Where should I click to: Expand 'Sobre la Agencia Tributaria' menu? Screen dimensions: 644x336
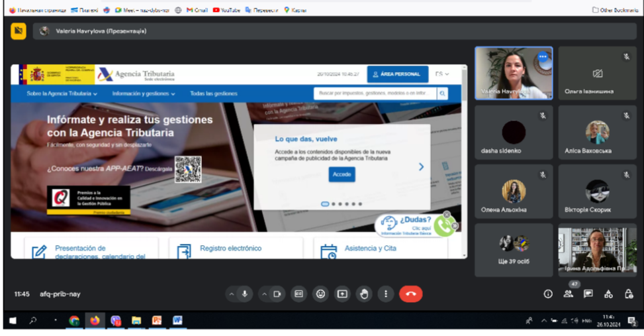[62, 93]
